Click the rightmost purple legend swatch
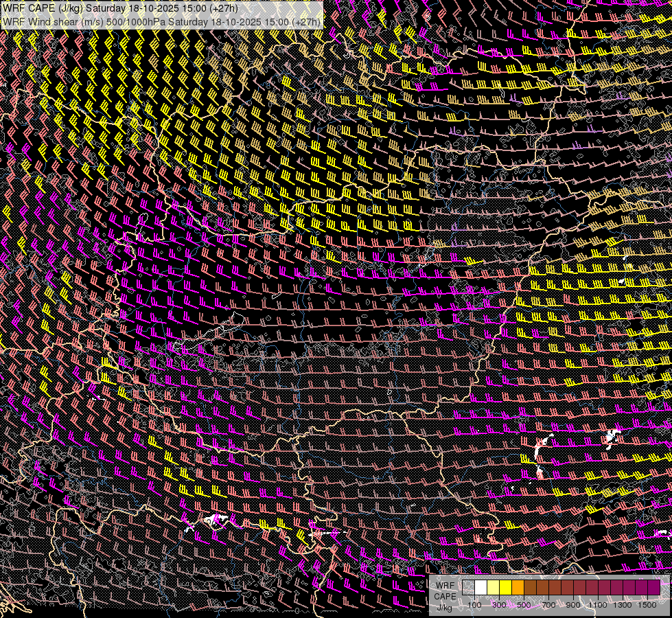This screenshot has width=672, height=618. pos(653,588)
